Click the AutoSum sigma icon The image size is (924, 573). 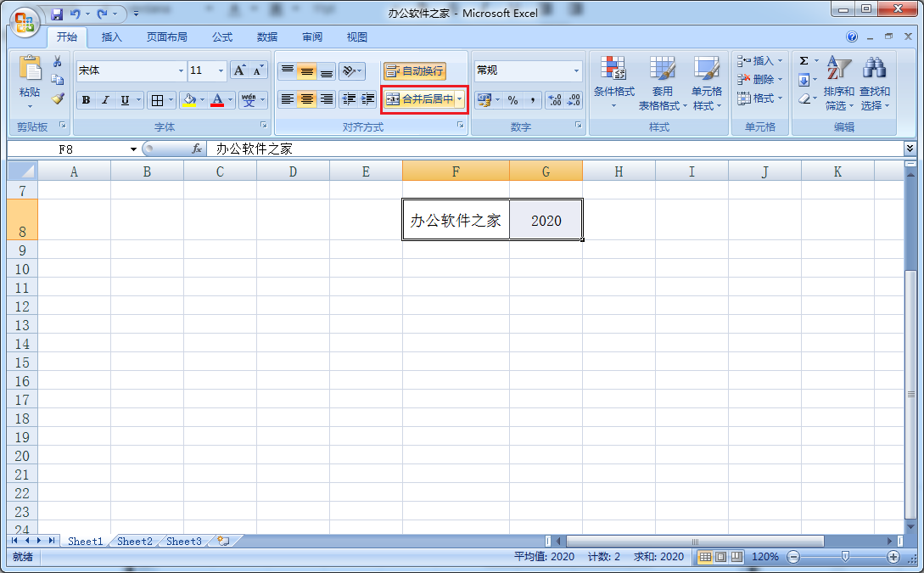tap(804, 61)
